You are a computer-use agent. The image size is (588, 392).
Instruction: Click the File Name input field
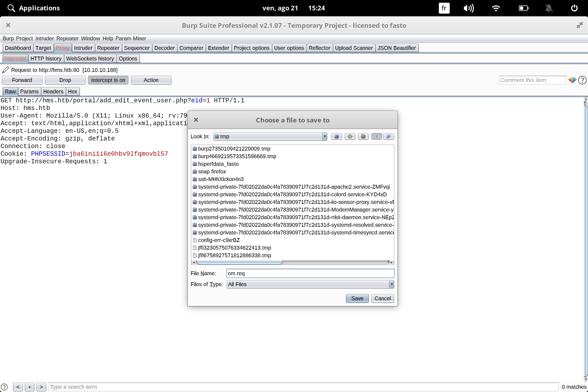point(310,273)
